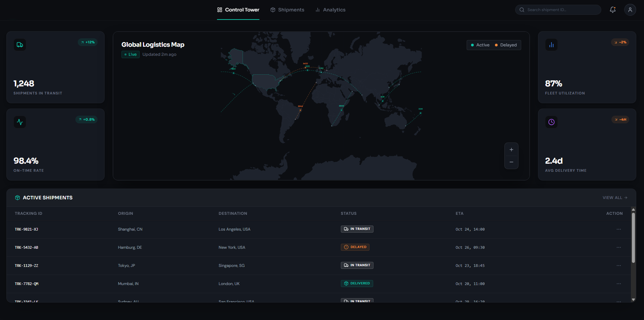Screen dimensions: 644x320
Task: Click the pulse icon on on-time rate card
Action: point(20,122)
